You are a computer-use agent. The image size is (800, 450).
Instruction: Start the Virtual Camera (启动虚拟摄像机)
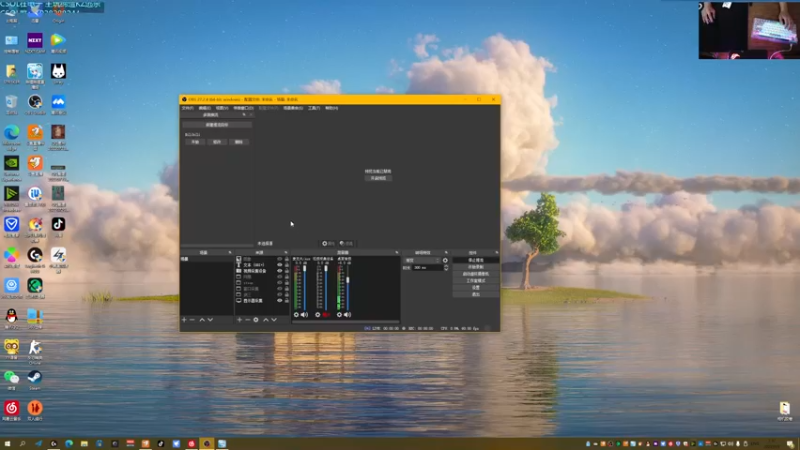[x=476, y=274]
